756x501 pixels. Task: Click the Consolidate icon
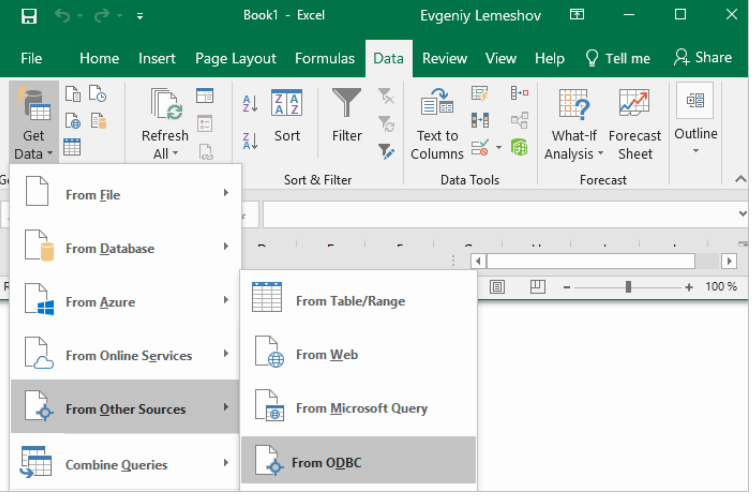[x=519, y=92]
